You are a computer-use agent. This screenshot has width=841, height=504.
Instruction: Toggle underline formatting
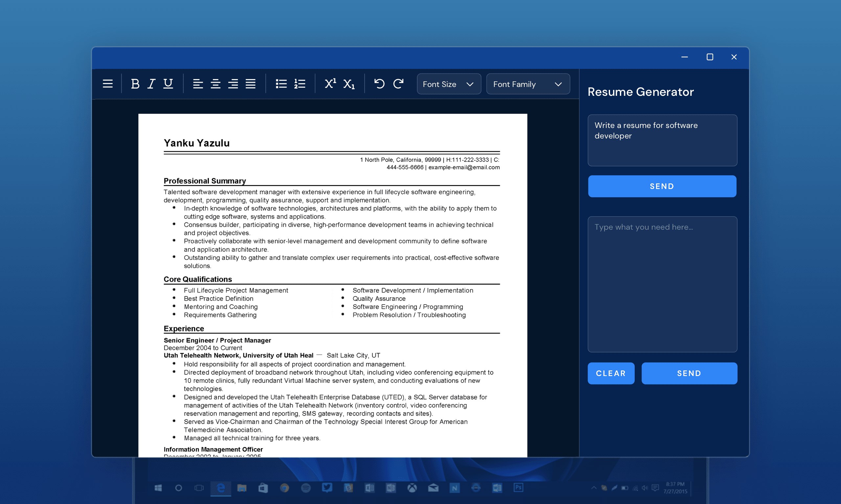(168, 84)
